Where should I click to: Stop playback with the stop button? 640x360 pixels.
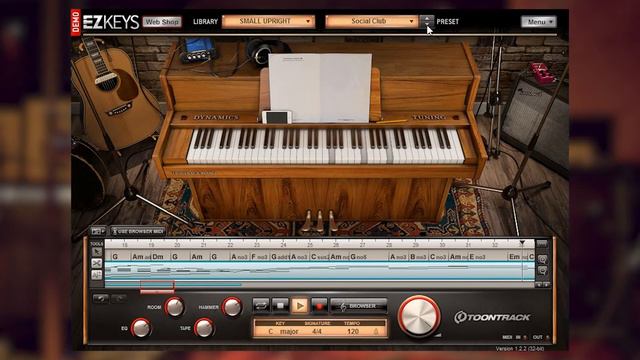[280, 306]
